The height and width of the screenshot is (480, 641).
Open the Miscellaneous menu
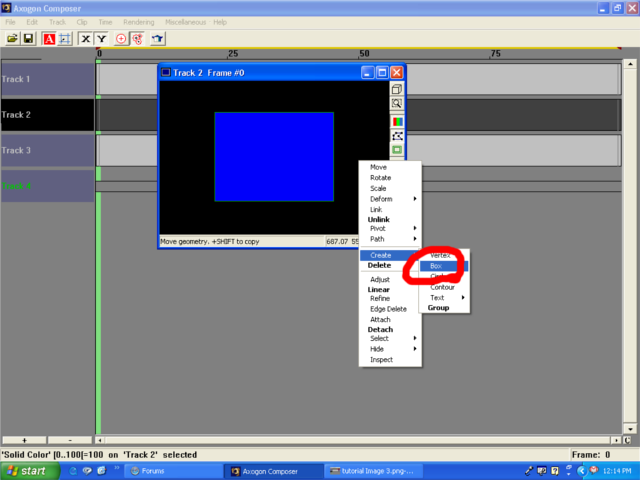(x=186, y=22)
